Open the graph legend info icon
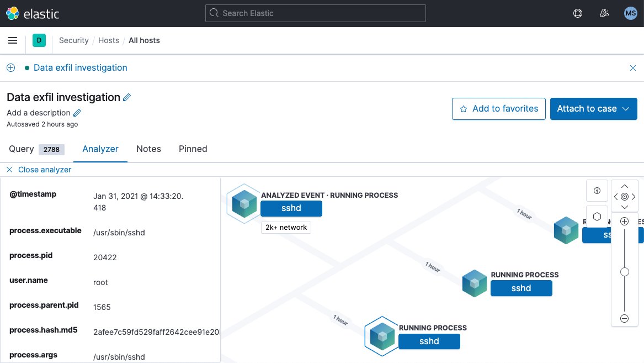 (x=597, y=191)
